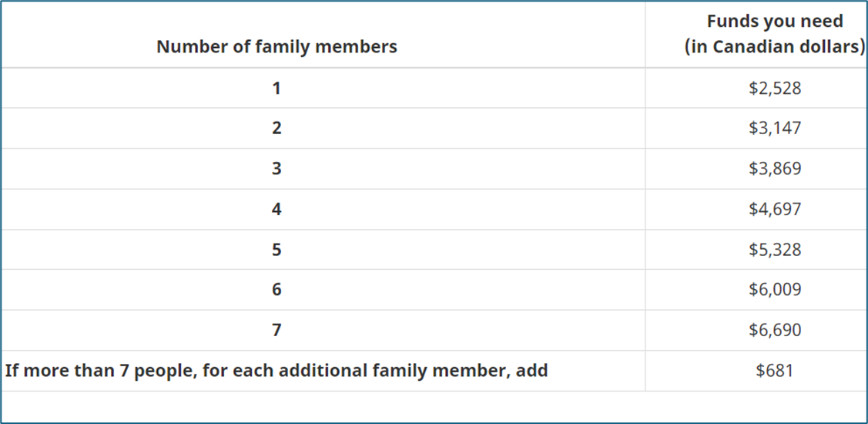Click the "If more than 7 people" row text
868x424 pixels.
coord(276,371)
